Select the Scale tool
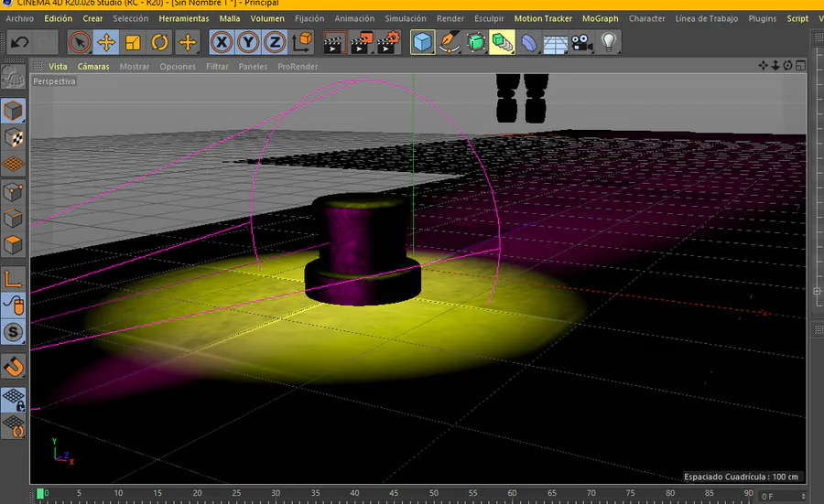The height and width of the screenshot is (504, 824). [x=133, y=42]
